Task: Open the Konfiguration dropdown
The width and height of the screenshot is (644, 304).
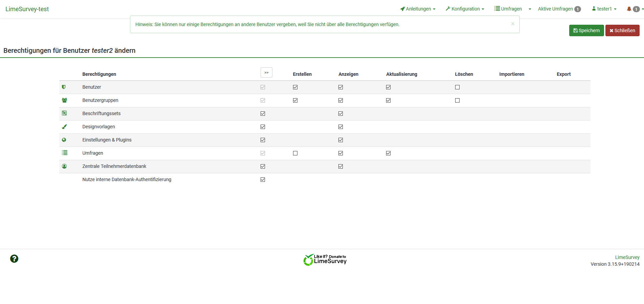Action: click(465, 9)
